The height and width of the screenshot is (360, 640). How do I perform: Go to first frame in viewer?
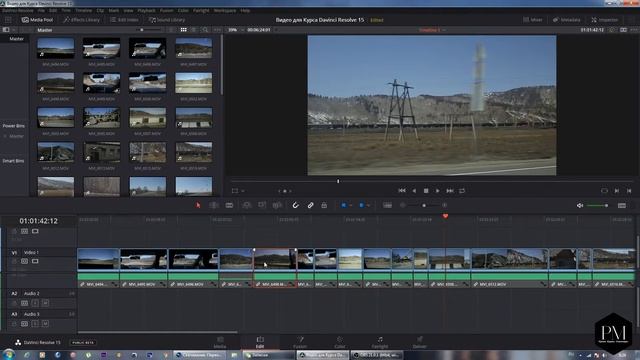coord(402,191)
